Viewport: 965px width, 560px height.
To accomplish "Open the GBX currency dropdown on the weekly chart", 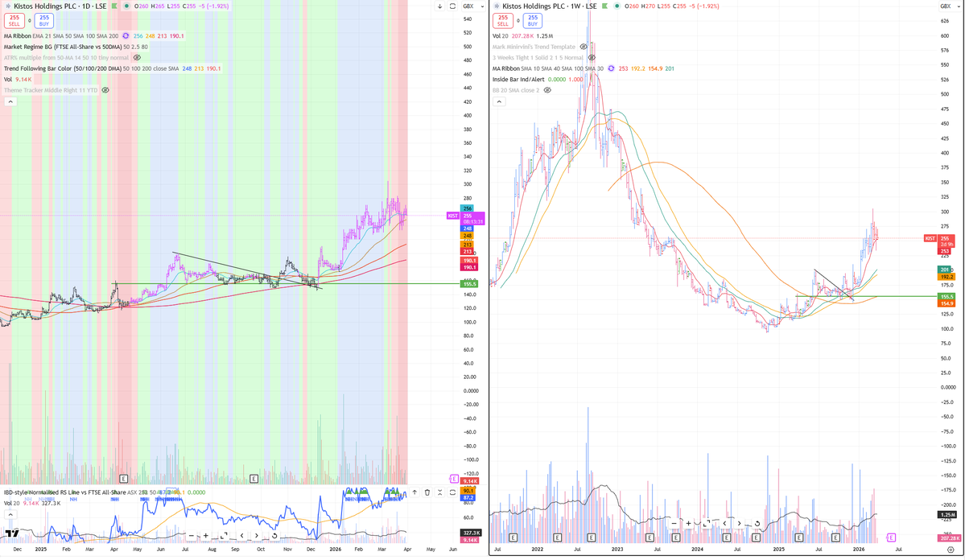I will pyautogui.click(x=950, y=6).
